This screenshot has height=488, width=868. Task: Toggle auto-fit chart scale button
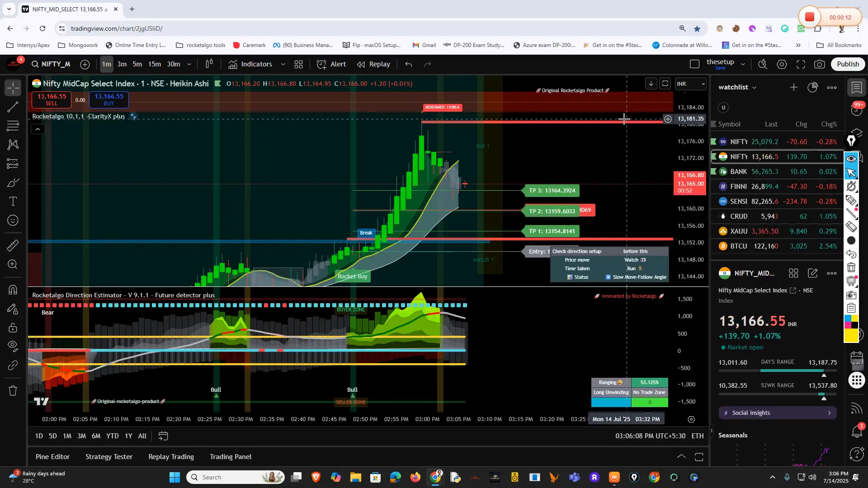point(665,84)
